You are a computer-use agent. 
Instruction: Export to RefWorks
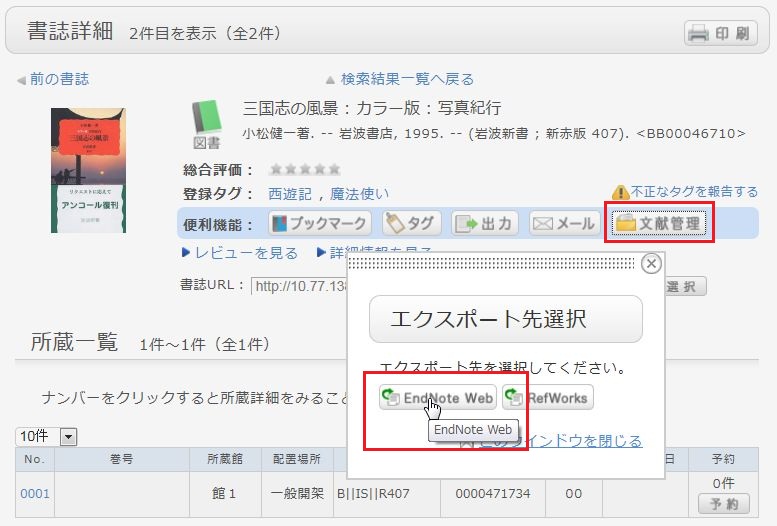(548, 398)
